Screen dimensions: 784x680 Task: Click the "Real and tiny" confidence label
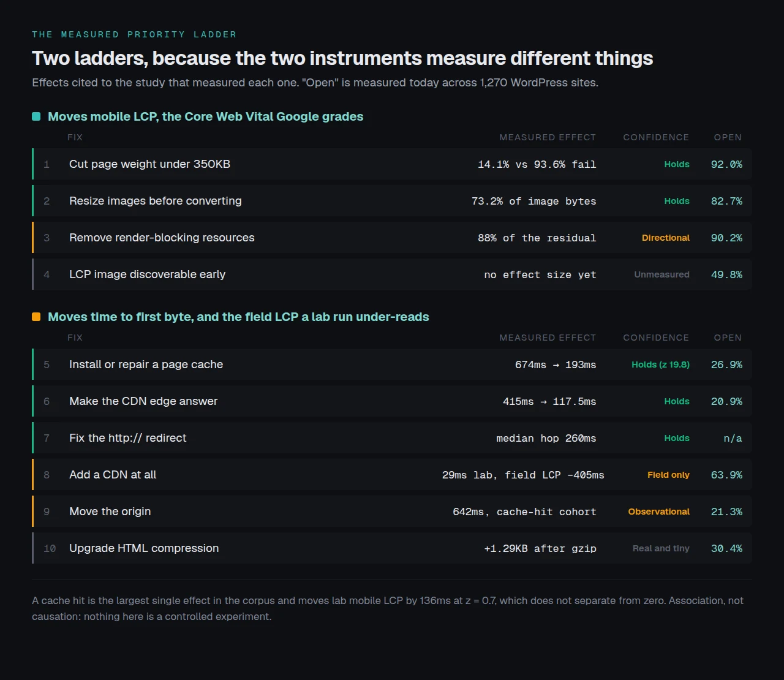coord(661,548)
